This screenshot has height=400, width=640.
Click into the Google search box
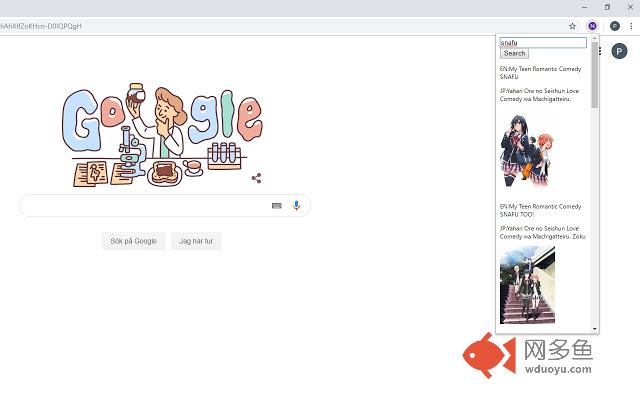(x=145, y=206)
